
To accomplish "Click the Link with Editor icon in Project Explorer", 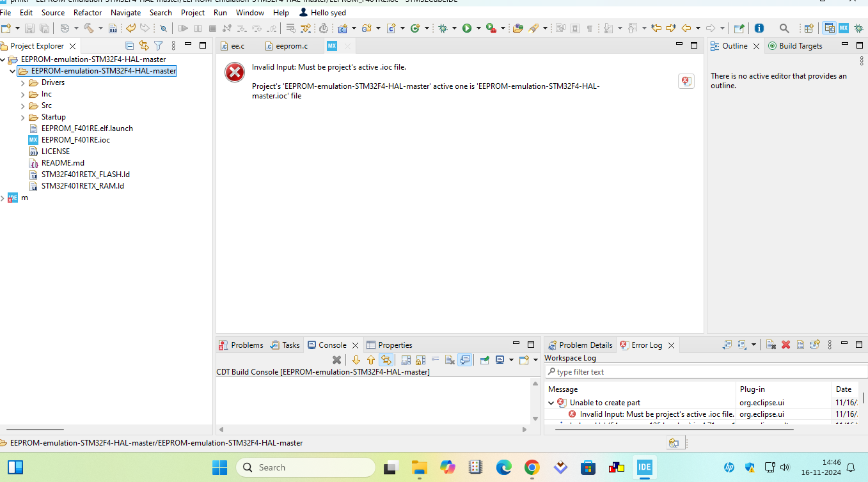I will (144, 46).
